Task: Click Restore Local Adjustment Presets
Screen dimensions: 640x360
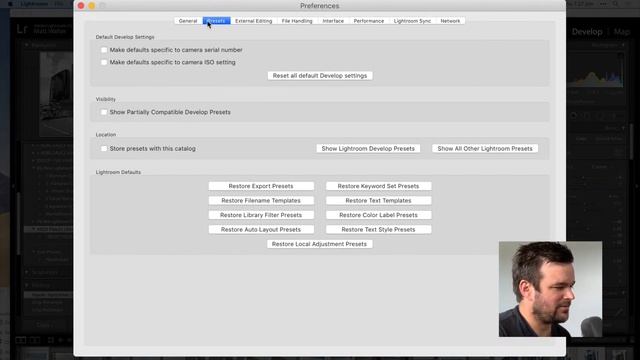Action: 320,244
